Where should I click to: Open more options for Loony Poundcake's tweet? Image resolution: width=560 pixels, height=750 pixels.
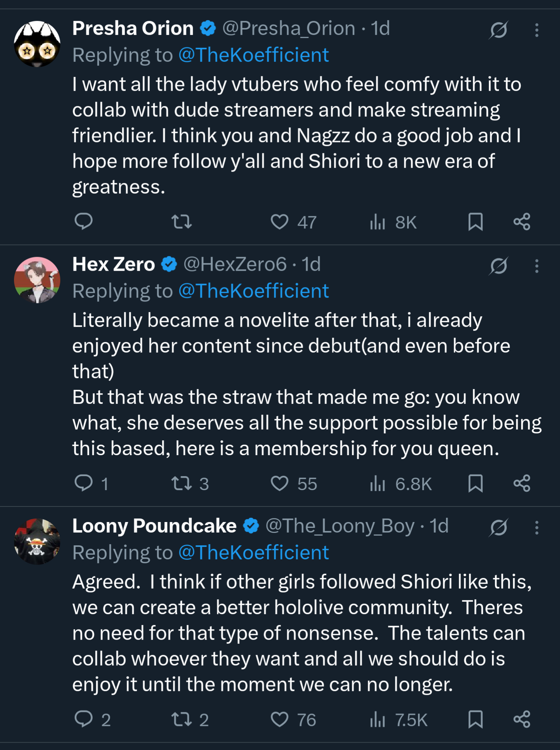tap(537, 527)
